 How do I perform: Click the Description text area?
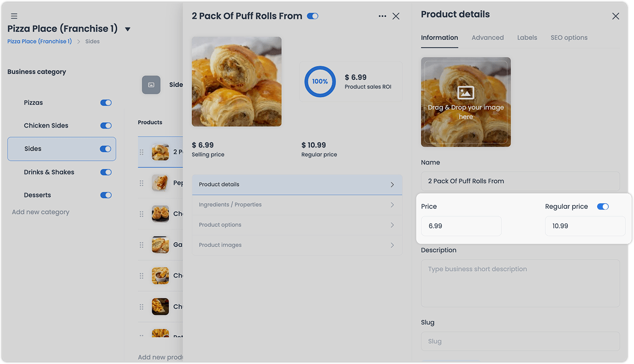point(520,283)
